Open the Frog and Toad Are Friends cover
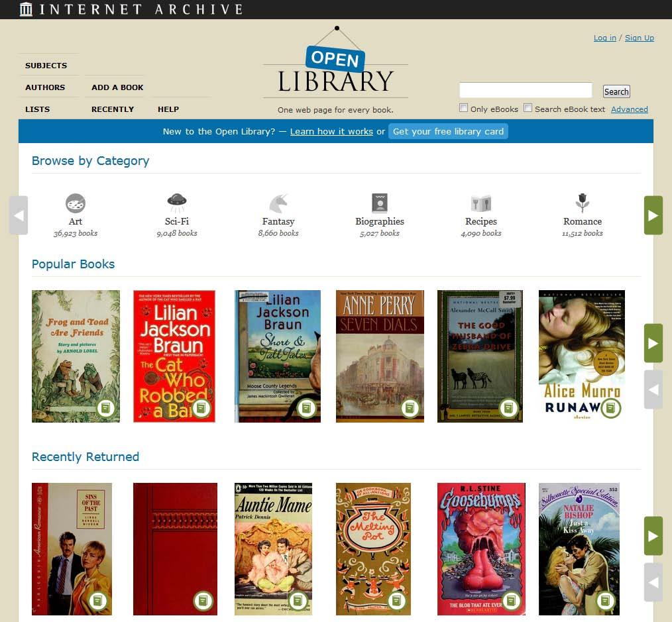The height and width of the screenshot is (622, 672). click(76, 356)
